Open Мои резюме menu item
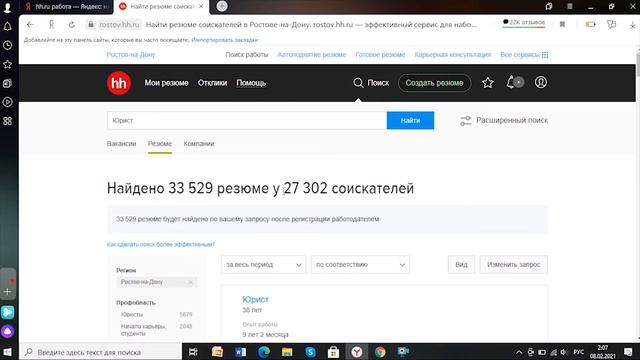640x360 pixels. click(x=167, y=83)
